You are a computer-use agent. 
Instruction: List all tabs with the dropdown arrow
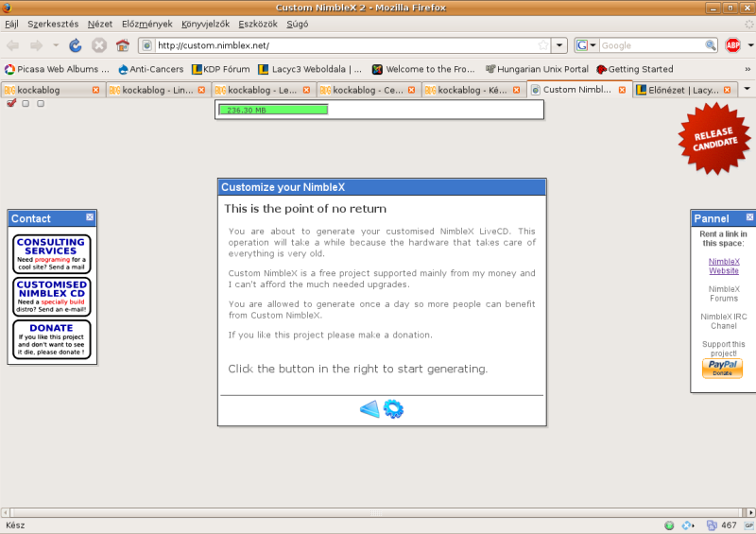pyautogui.click(x=747, y=89)
